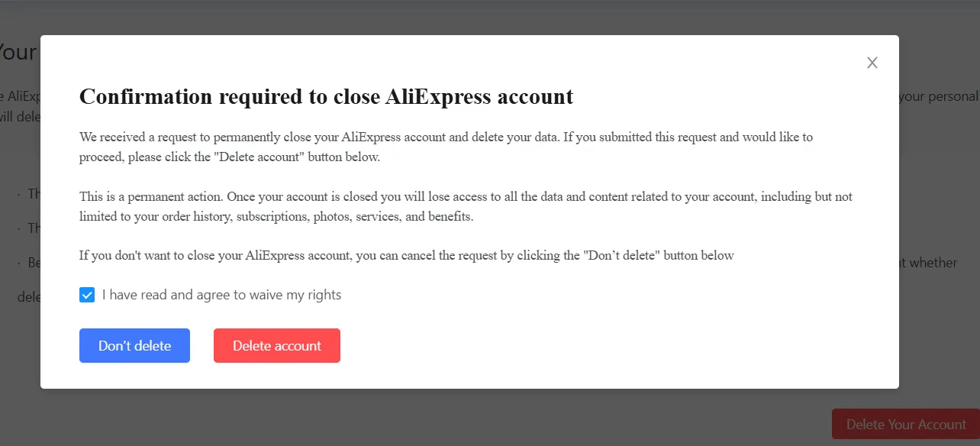Click the "Confirmation required to close" dialog heading
This screenshot has height=446, width=980.
coord(326,97)
